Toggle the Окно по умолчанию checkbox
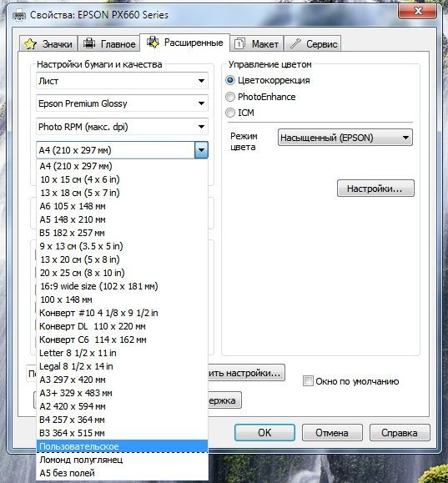 click(308, 381)
